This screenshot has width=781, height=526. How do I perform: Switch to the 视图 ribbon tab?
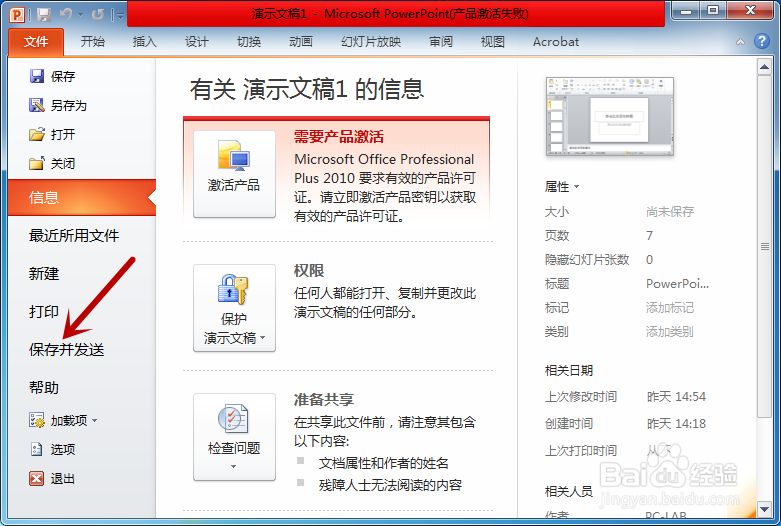click(493, 42)
